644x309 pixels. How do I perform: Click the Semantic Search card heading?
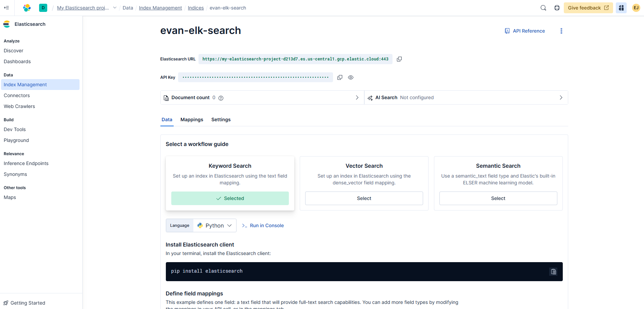pyautogui.click(x=498, y=166)
